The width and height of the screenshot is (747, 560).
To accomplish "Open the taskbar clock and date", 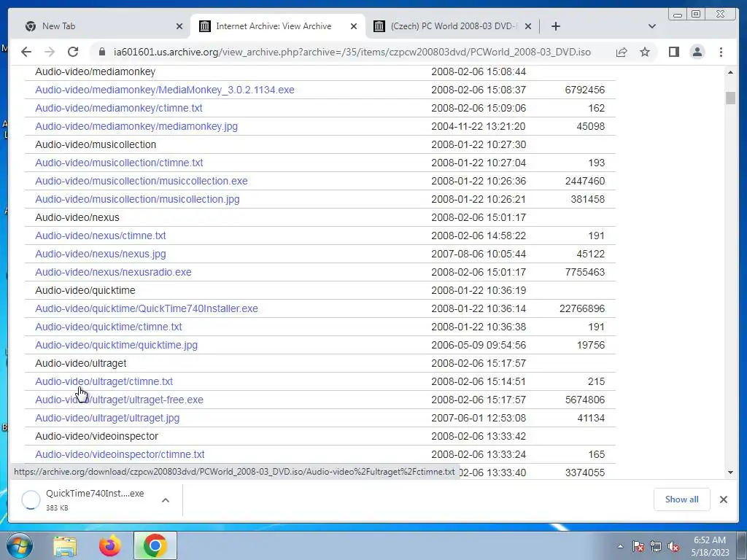I will pos(710,546).
